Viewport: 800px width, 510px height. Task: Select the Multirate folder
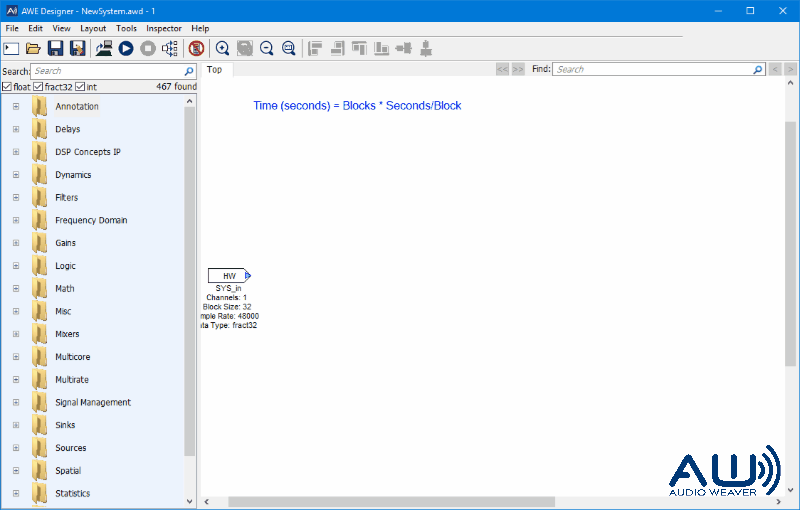[x=72, y=380]
